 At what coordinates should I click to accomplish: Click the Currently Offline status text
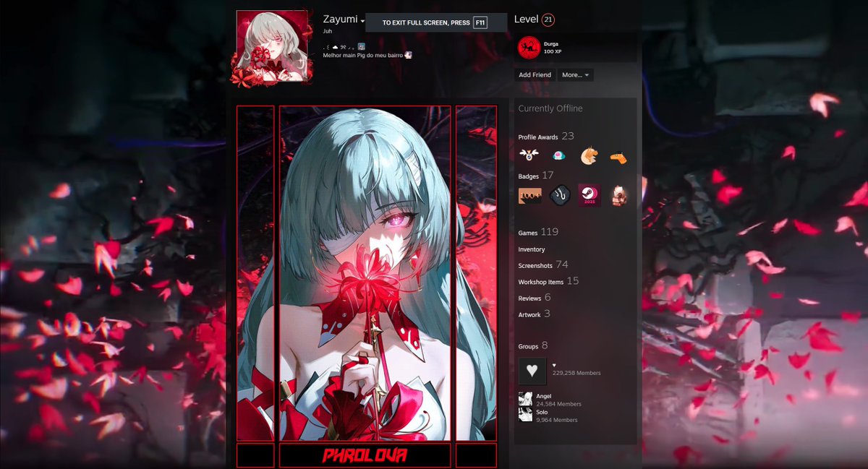[x=550, y=108]
